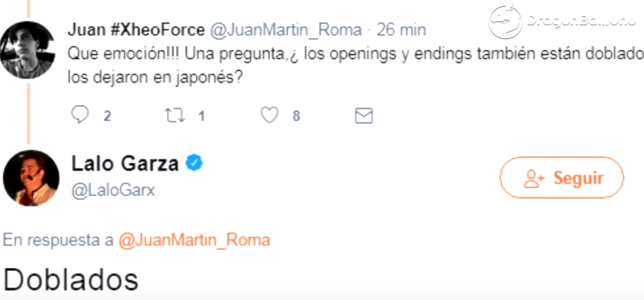Open the Lalo Garza display name

pyautogui.click(x=125, y=164)
